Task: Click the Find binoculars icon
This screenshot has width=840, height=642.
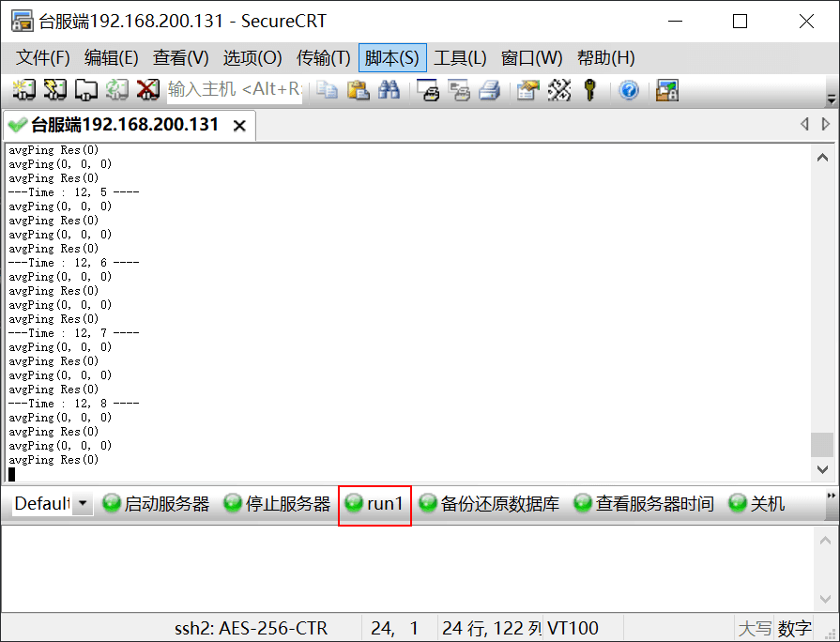Action: pyautogui.click(x=389, y=90)
